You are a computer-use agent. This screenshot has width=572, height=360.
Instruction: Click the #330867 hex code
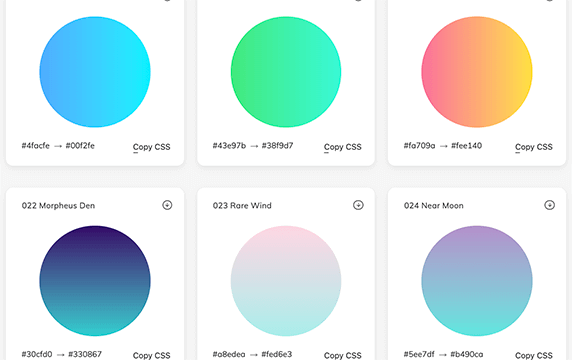click(x=85, y=354)
